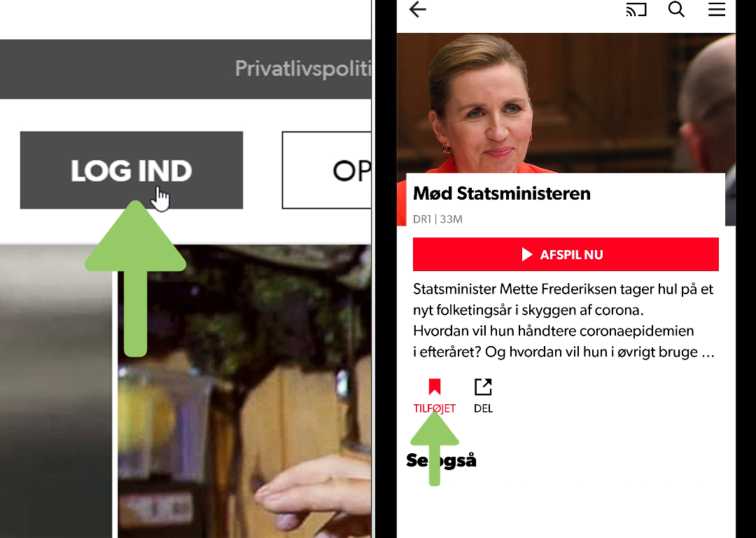756x538 pixels.
Task: Click the photo thumbnail below LOG IND
Action: [244, 392]
